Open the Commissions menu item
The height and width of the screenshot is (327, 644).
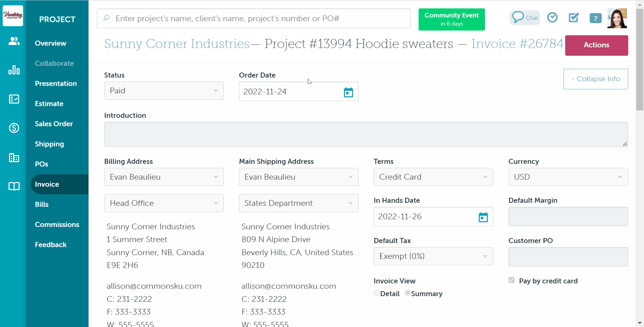click(x=57, y=225)
